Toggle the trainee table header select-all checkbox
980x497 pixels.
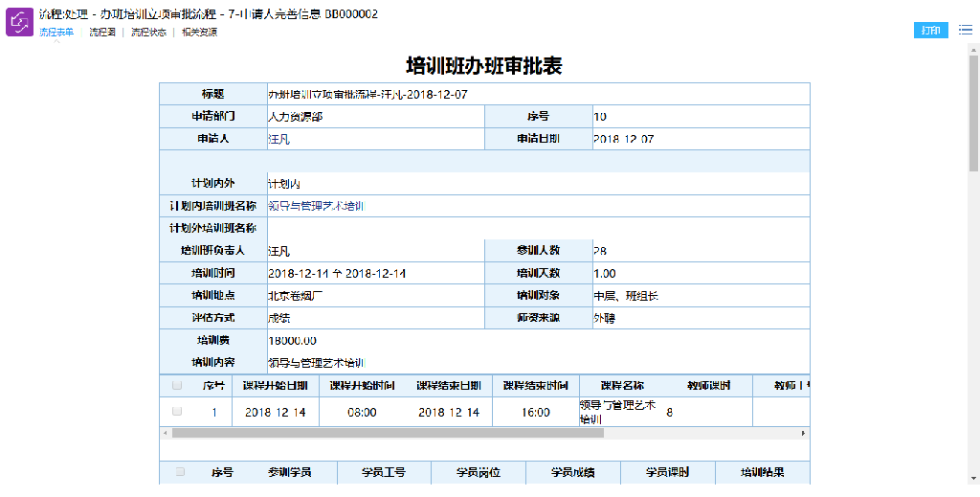[180, 472]
